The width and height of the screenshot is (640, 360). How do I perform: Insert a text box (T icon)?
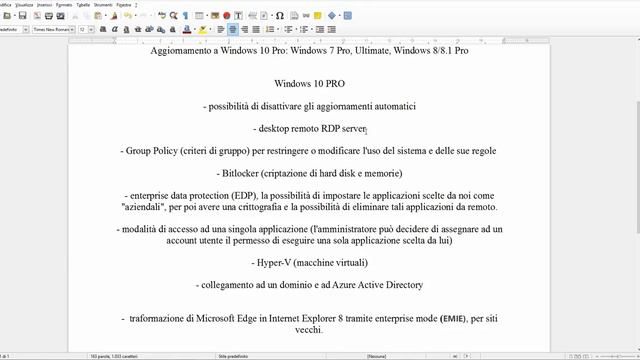[x=238, y=16]
